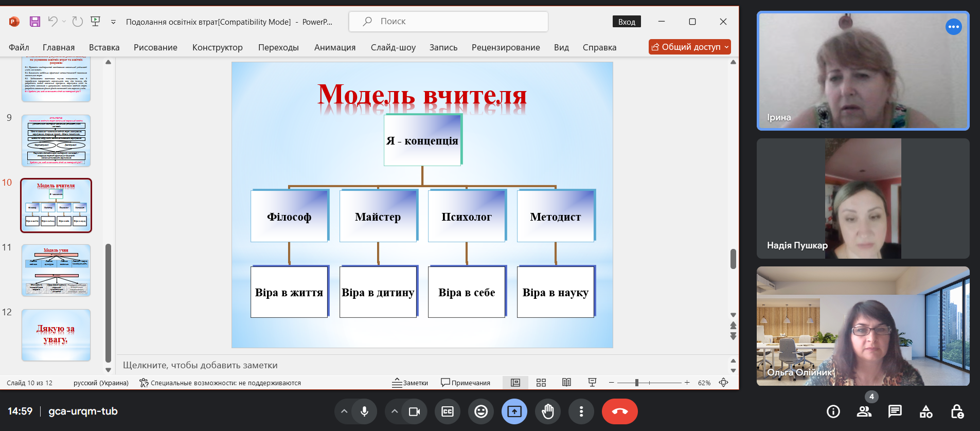Fit slide to current window icon

[x=723, y=383]
